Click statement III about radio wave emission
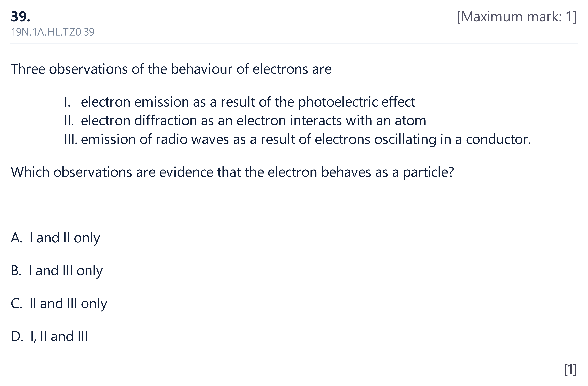The image size is (588, 386). pyautogui.click(x=297, y=139)
